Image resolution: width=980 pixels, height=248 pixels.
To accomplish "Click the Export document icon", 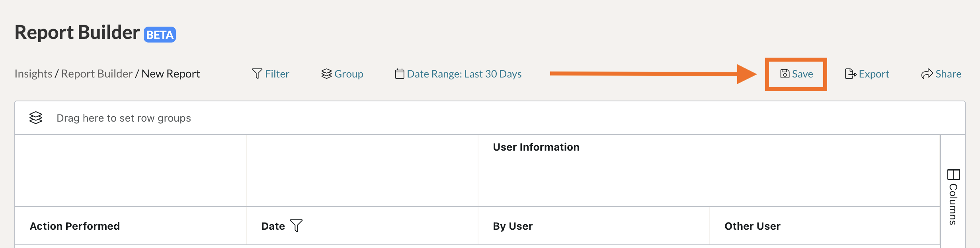I will [850, 74].
